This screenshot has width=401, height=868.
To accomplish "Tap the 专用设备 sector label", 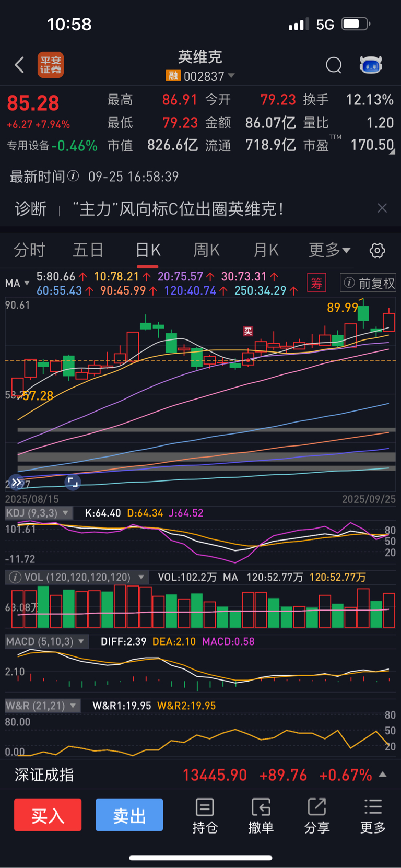I will point(28,146).
